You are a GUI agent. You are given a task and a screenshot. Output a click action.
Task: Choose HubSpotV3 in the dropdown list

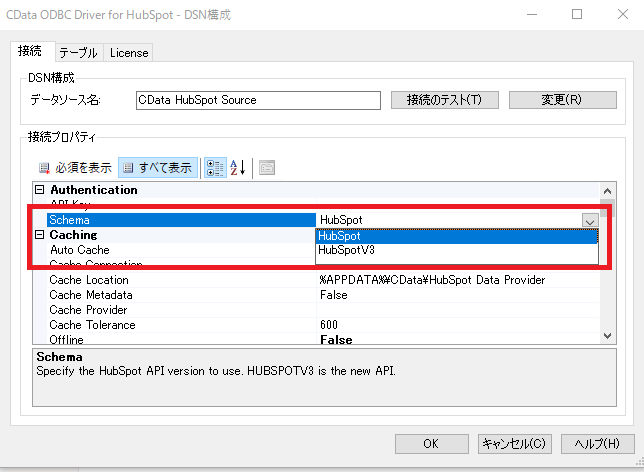(x=456, y=250)
